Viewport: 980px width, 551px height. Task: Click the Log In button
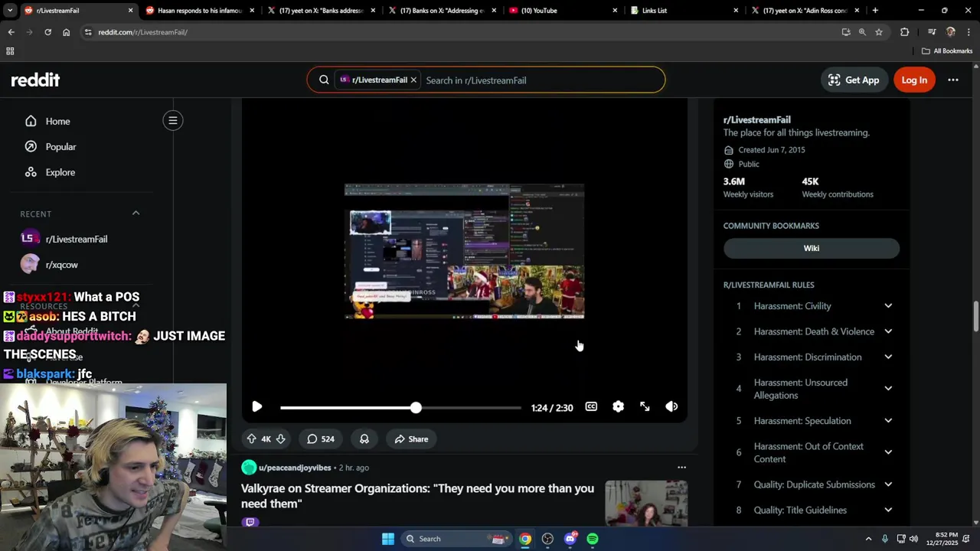[x=914, y=80]
